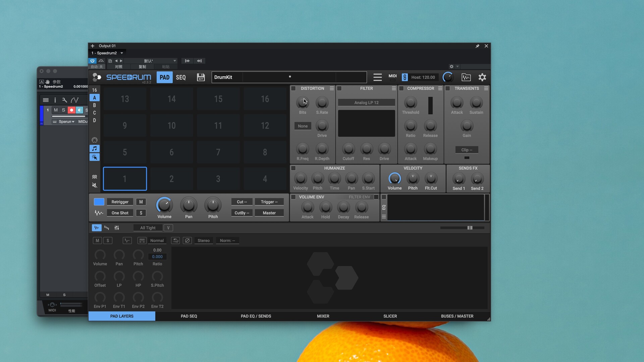Open the Cut -- group dropdown

tap(241, 202)
